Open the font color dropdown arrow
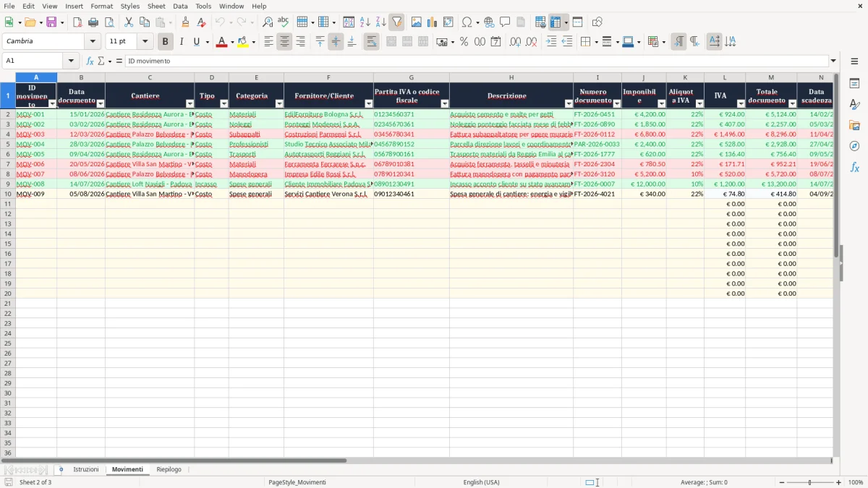Image resolution: width=868 pixels, height=488 pixels. [x=232, y=42]
